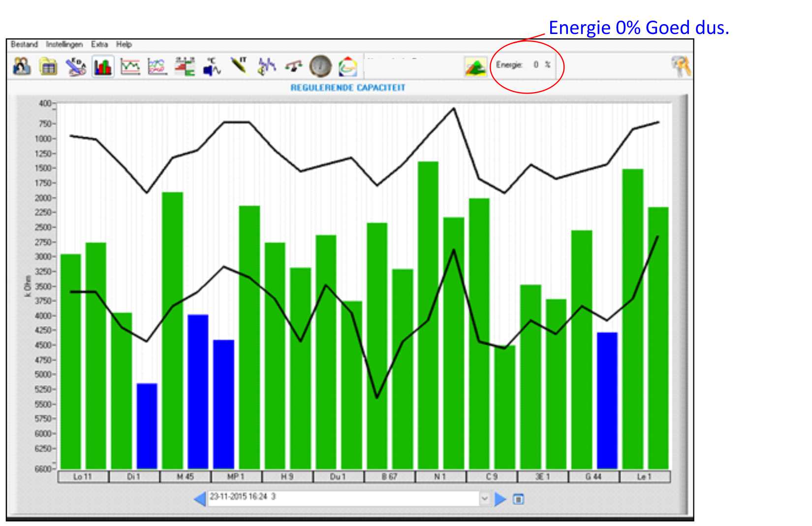Expand the measurement date dropdown arrow
812x526 pixels.
[484, 499]
